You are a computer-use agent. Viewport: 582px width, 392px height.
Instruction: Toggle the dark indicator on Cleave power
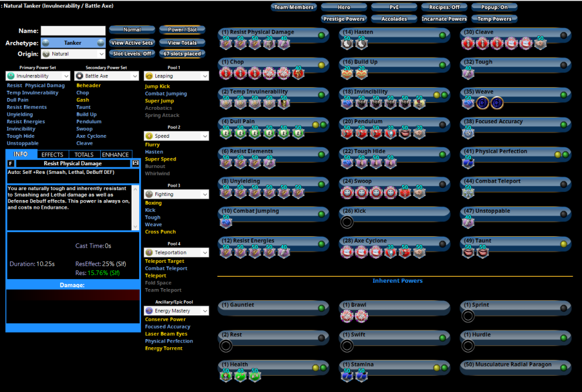[x=563, y=35]
